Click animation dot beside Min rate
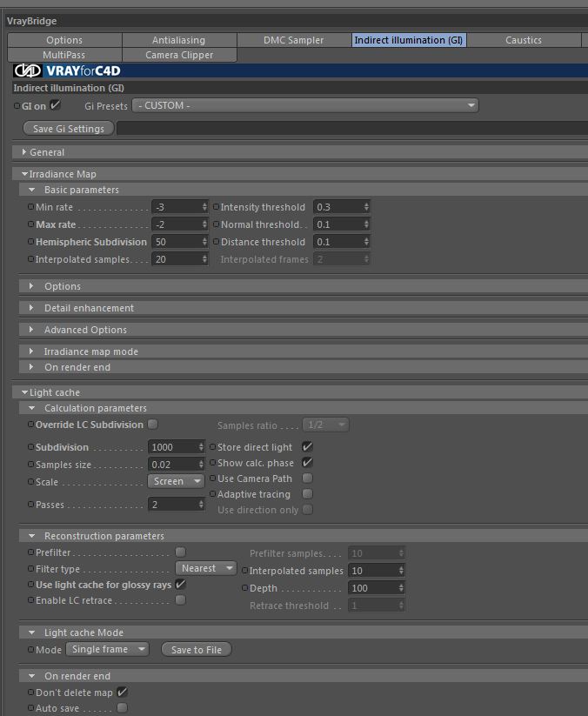Screen dimensions: 588x716 [31, 207]
